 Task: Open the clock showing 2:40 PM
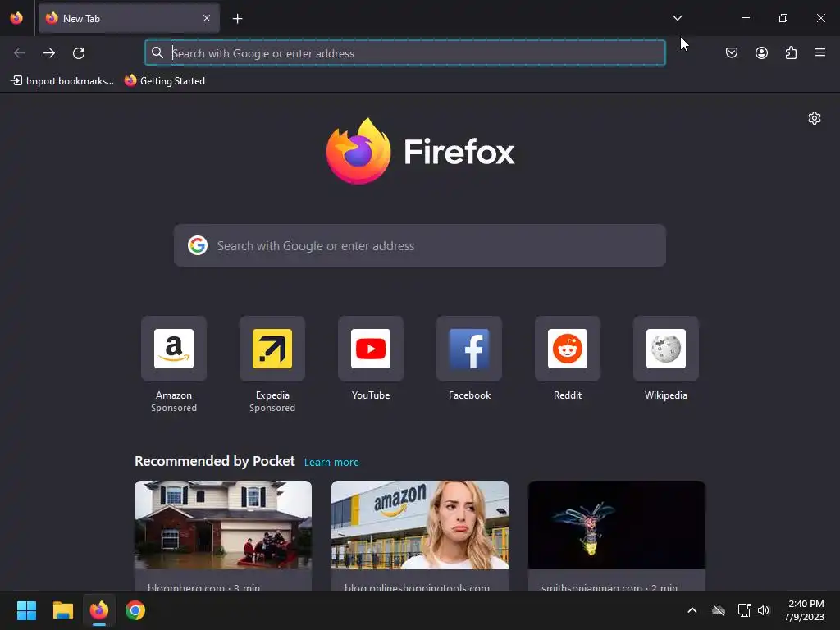coord(804,610)
